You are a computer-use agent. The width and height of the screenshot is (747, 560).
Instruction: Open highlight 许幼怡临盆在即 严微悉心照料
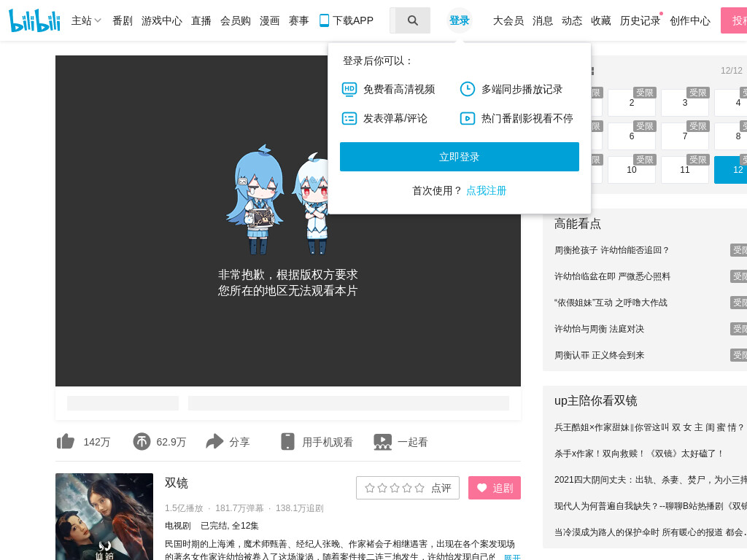click(x=612, y=276)
